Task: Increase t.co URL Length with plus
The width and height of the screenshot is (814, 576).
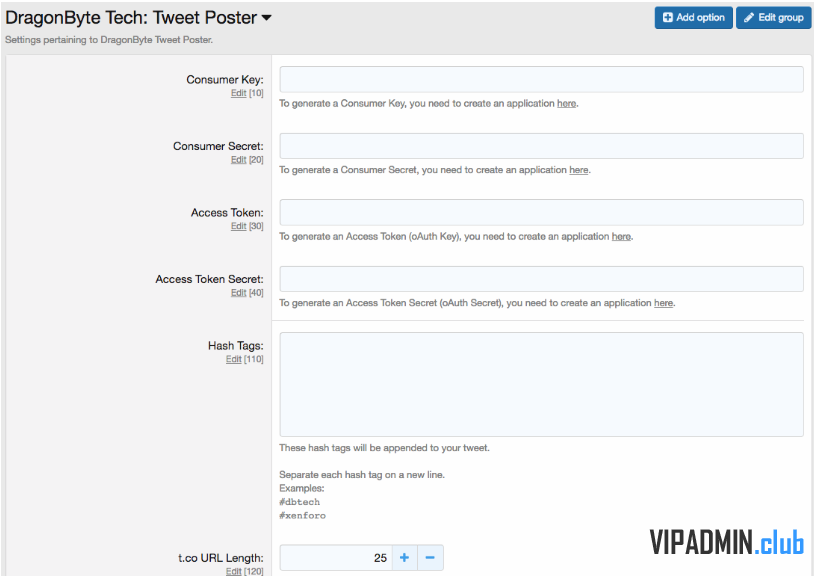Action: (x=404, y=558)
